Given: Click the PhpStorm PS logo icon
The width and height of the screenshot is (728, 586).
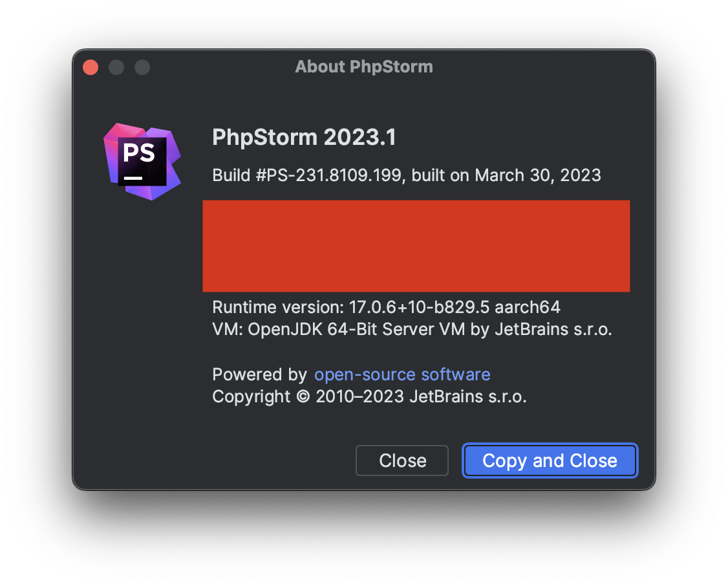Looking at the screenshot, I should coord(142,162).
